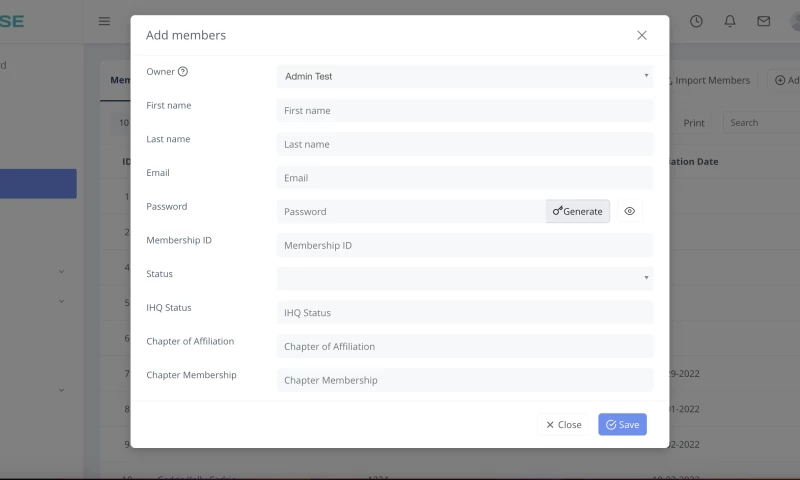
Task: Open notifications bell icon
Action: pos(730,21)
